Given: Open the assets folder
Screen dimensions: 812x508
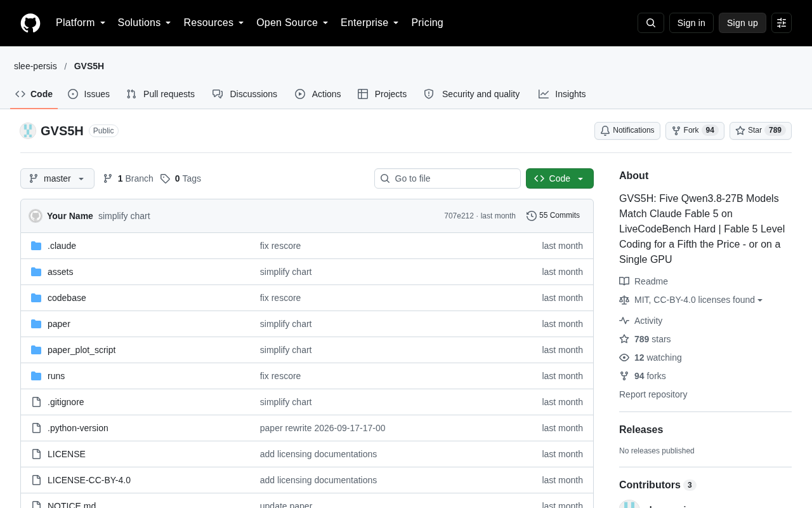Looking at the screenshot, I should point(60,272).
